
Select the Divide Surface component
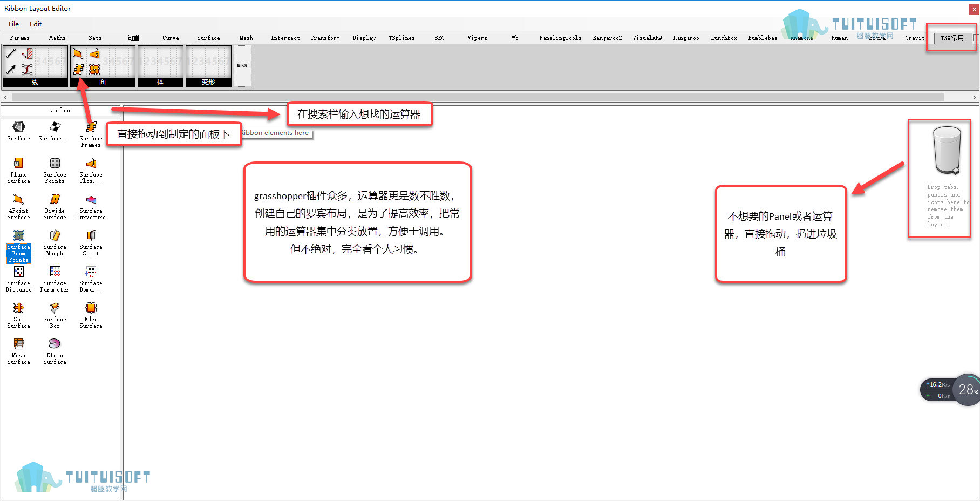tap(55, 207)
